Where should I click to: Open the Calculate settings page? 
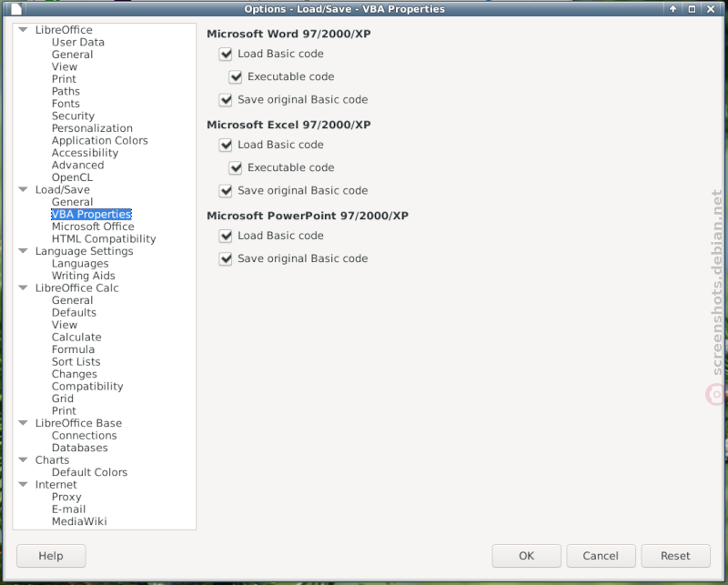76,337
